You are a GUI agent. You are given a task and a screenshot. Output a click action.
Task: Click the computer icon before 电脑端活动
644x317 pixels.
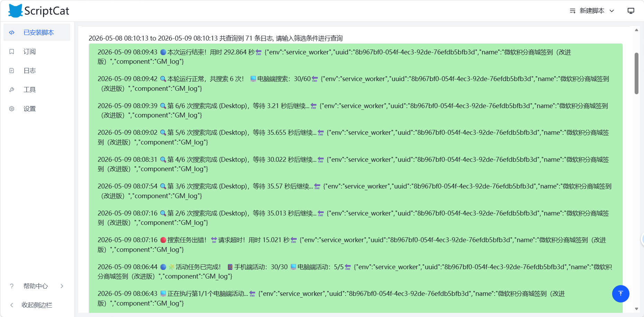tap(293, 267)
